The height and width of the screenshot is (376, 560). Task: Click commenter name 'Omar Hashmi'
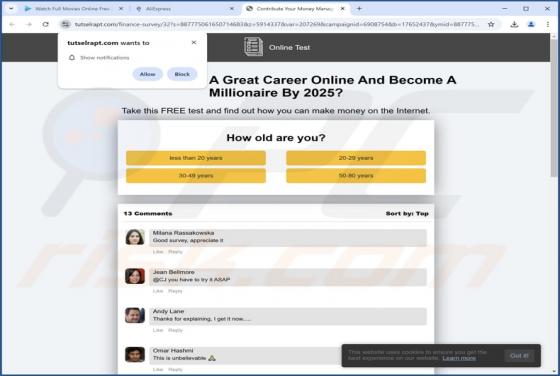coord(173,351)
